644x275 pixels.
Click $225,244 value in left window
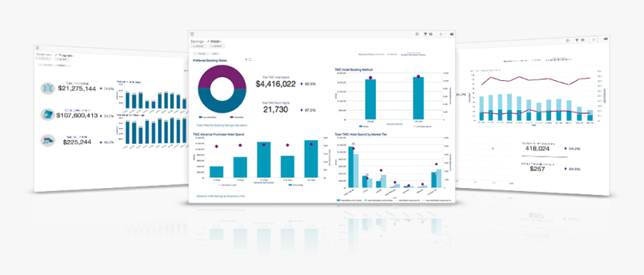(x=77, y=142)
